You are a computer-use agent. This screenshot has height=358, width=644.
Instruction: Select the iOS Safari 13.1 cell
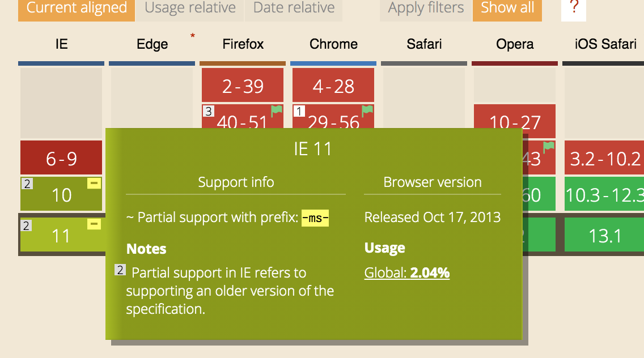pos(604,235)
